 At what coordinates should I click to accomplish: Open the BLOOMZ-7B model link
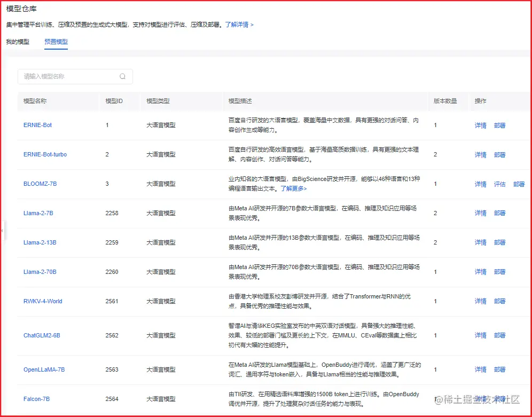coord(40,184)
